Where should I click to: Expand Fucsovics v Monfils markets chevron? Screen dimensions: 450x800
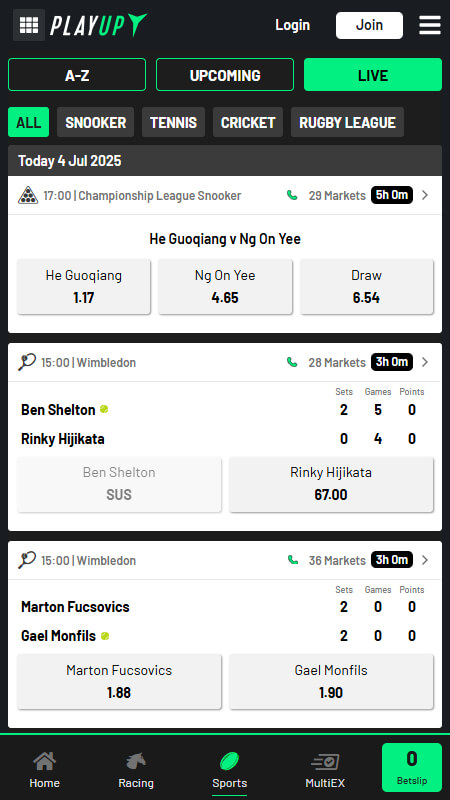[x=425, y=560]
